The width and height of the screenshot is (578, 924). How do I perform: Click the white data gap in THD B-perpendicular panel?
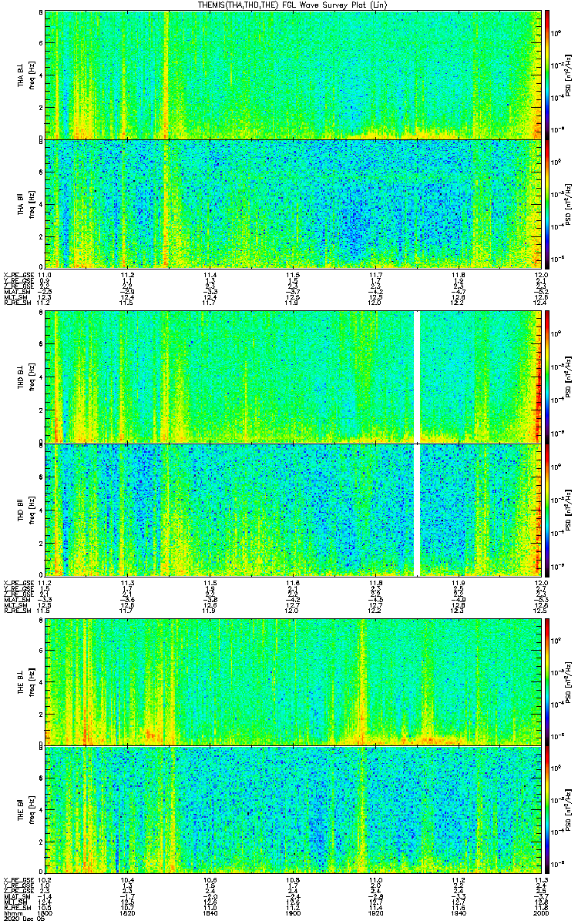(x=418, y=377)
